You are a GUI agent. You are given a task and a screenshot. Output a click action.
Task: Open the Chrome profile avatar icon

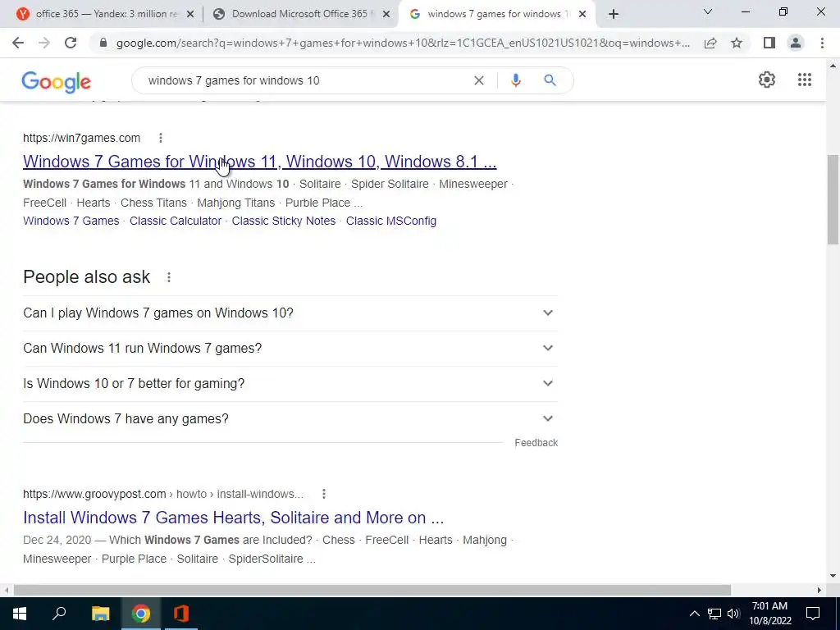pyautogui.click(x=796, y=43)
